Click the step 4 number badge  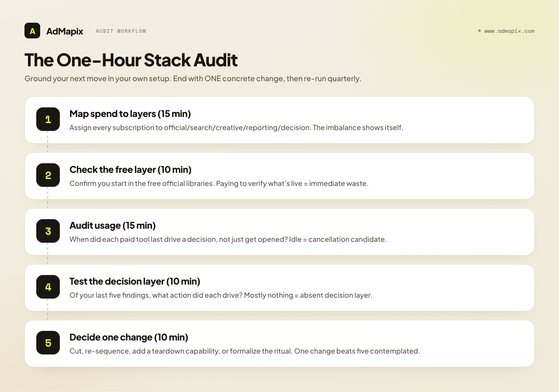pyautogui.click(x=48, y=287)
